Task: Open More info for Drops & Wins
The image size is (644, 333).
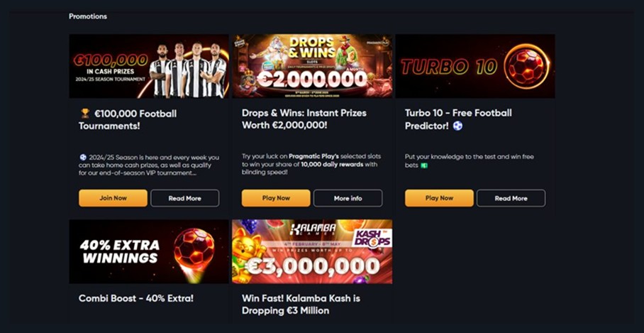Action: pos(348,198)
